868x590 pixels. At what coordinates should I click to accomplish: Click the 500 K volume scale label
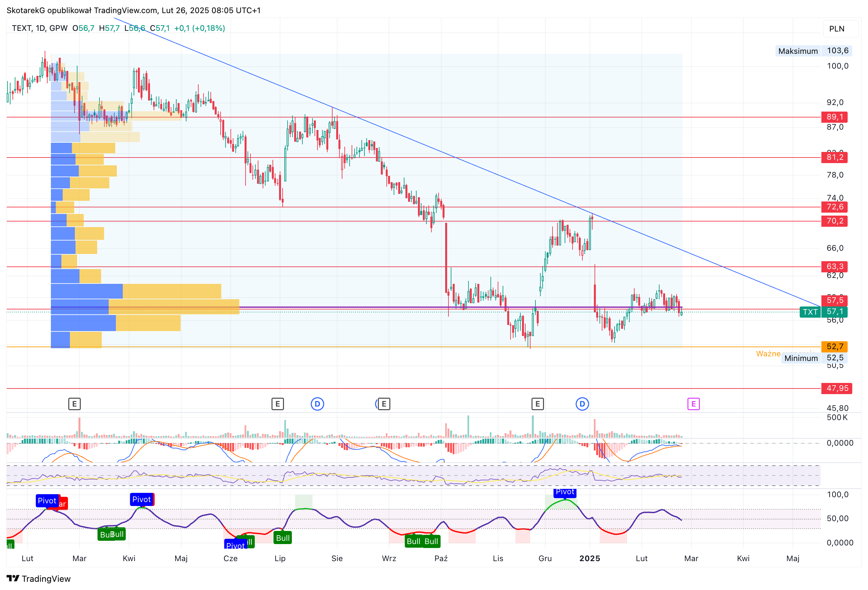[837, 417]
